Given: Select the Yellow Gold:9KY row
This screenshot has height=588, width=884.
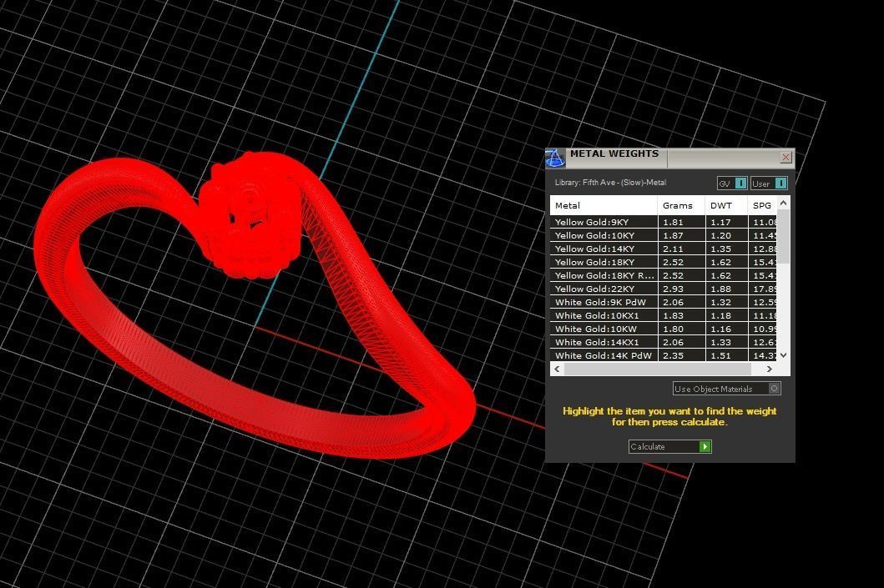Looking at the screenshot, I should click(x=664, y=222).
